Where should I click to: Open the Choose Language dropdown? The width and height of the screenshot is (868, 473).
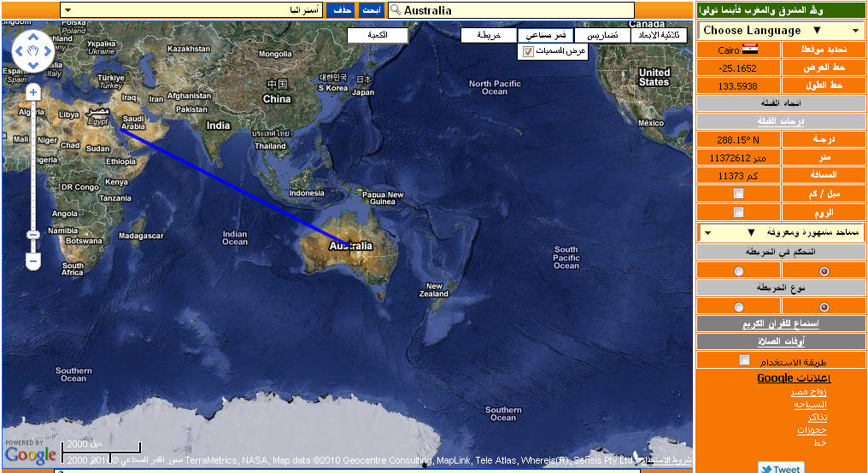(x=782, y=30)
